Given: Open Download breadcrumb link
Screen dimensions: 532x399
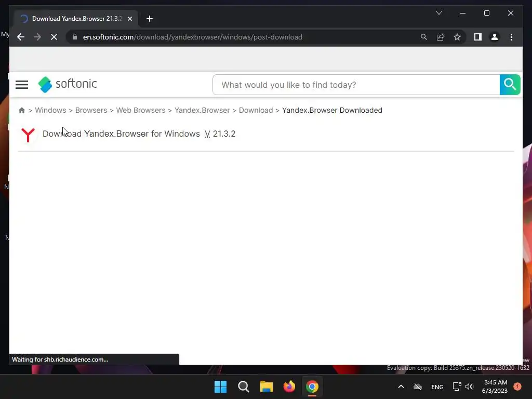Looking at the screenshot, I should click(256, 110).
